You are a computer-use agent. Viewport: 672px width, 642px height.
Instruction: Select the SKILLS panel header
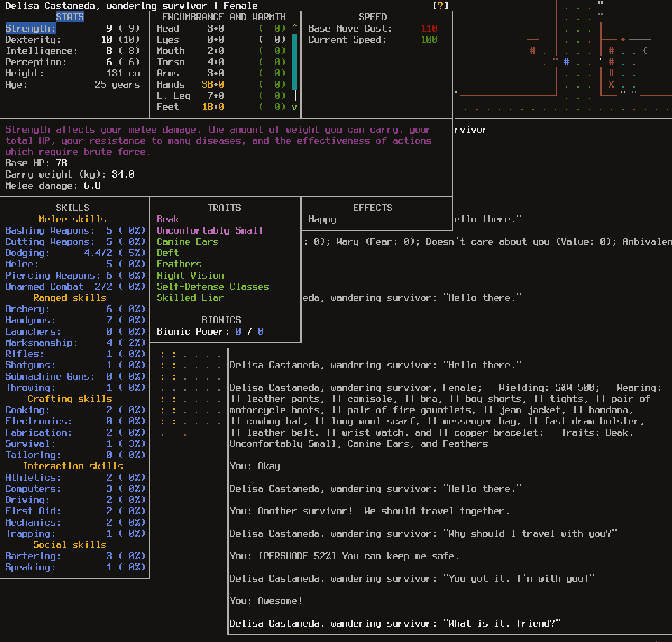tap(72, 208)
